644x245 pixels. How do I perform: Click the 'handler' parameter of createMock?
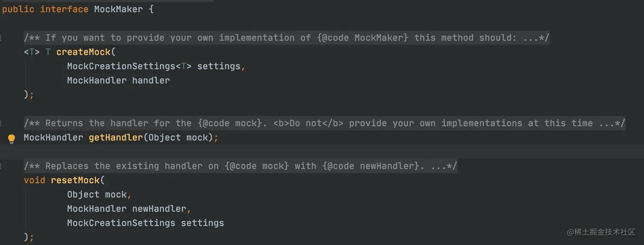point(151,81)
